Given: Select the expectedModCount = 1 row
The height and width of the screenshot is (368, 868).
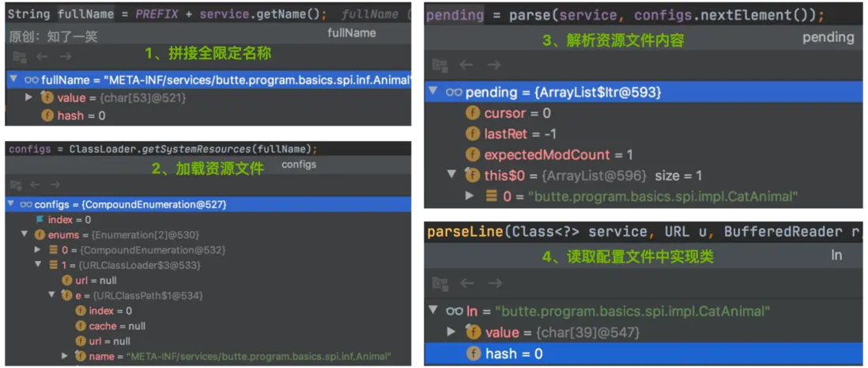Looking at the screenshot, I should point(643,154).
